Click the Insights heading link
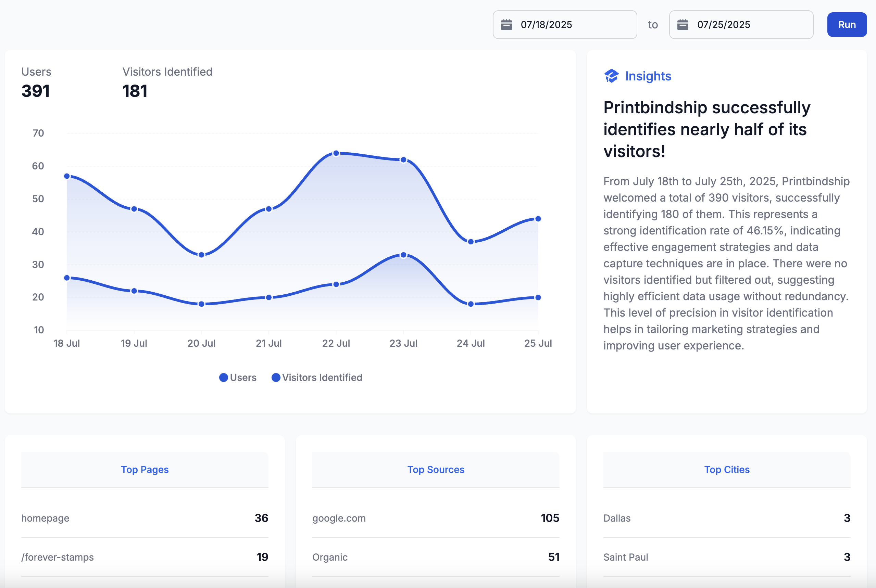Screen dimensions: 876x588 (648, 76)
